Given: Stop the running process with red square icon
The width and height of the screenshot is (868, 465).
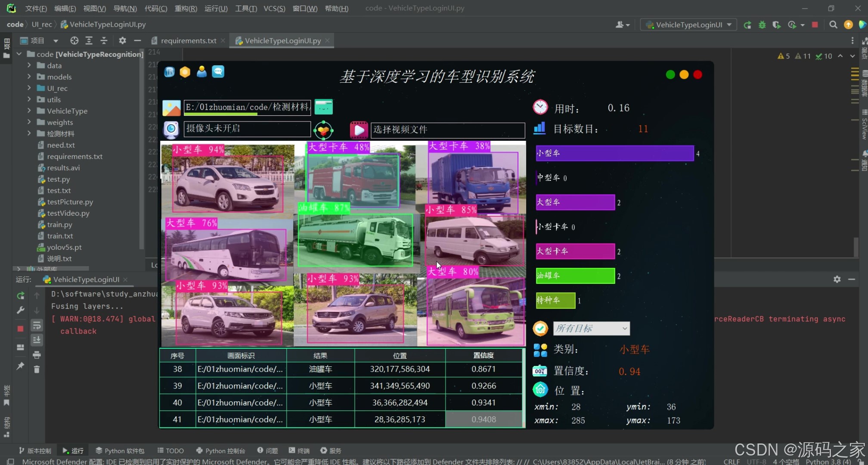Looking at the screenshot, I should click(x=20, y=329).
